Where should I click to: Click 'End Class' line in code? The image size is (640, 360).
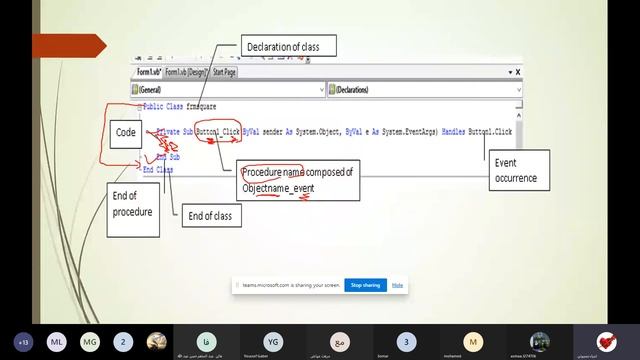click(x=158, y=169)
